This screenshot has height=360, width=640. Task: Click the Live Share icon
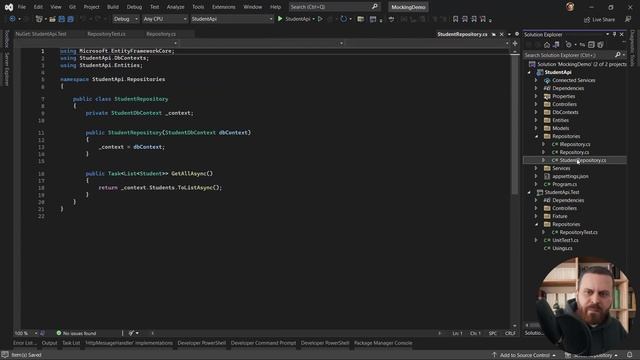click(x=587, y=19)
